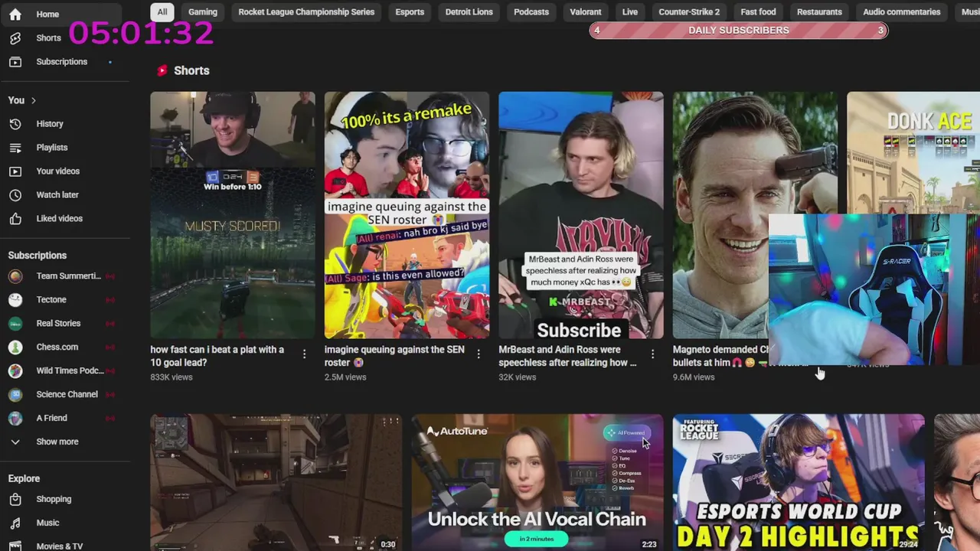Open the History clock icon

coord(15,123)
